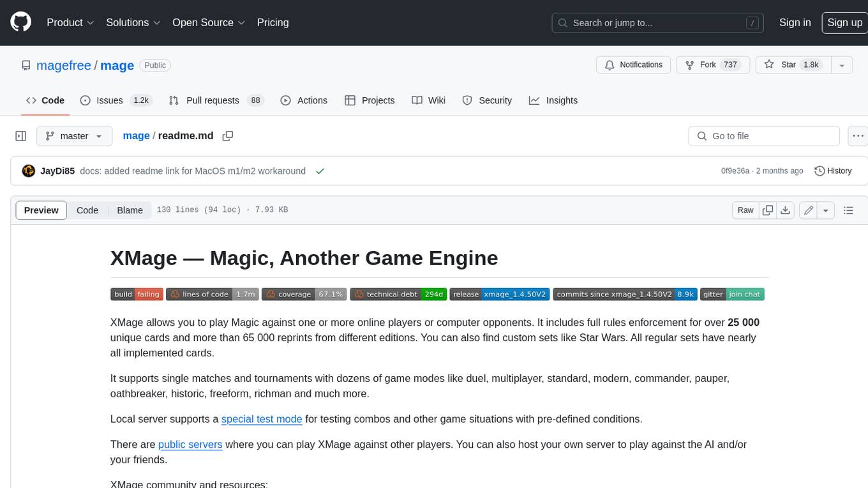The image size is (868, 488).
Task: Open the magefree owner link
Action: click(64, 65)
